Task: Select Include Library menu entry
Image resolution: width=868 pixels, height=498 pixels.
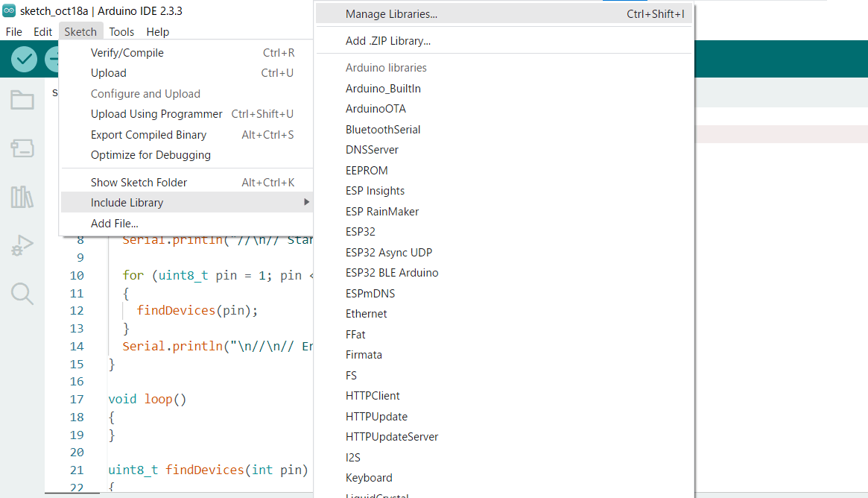Action: pos(187,202)
